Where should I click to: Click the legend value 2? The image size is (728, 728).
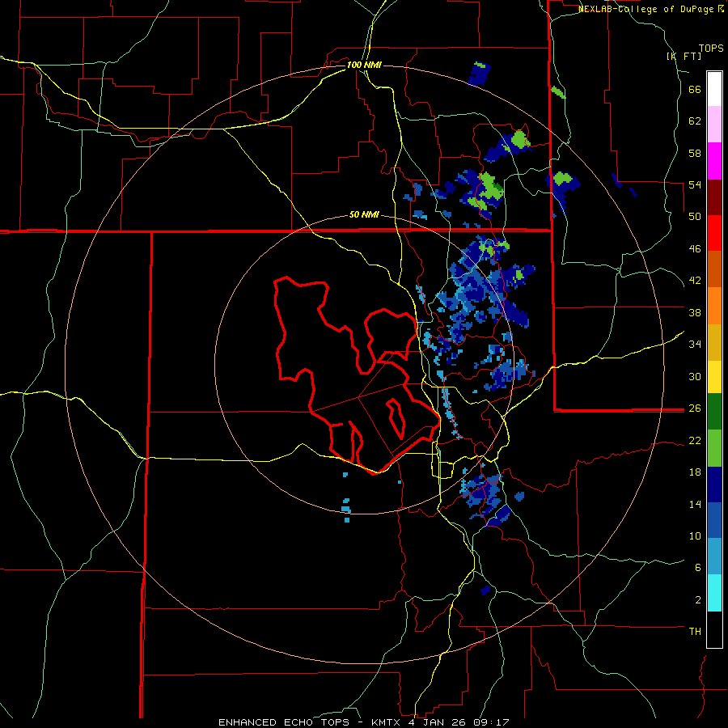(698, 600)
